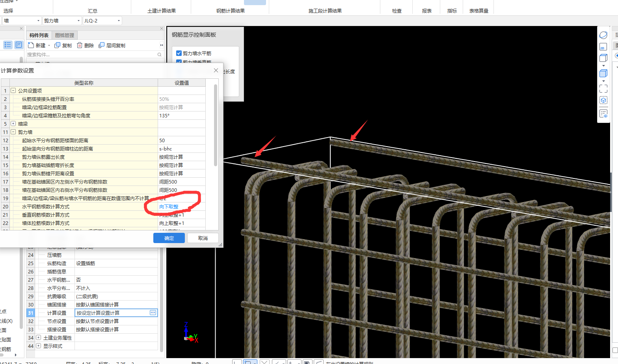Click the 层间复制 inter-floor copy icon
Viewport: 618px width, 364px height.
click(x=101, y=45)
